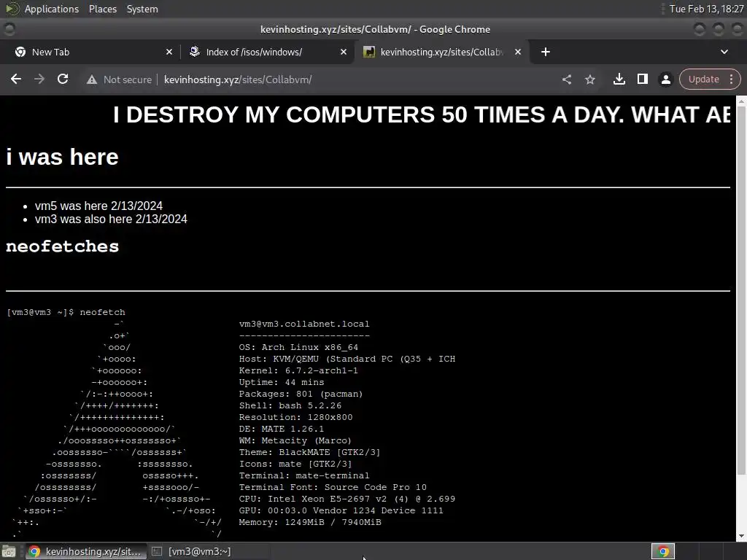Click "vm5 was here 2/13/2024" list item

click(98, 206)
